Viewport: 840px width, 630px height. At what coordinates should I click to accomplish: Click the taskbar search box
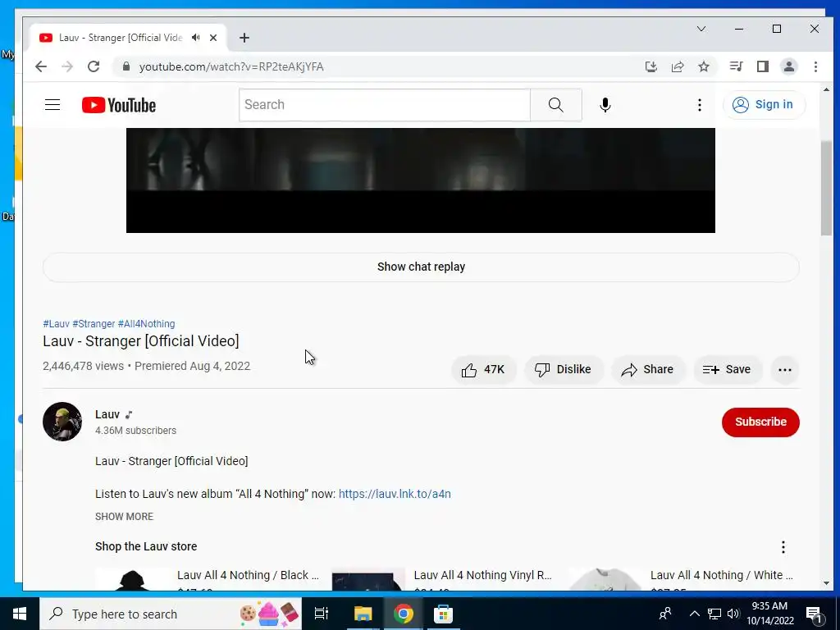click(x=171, y=614)
